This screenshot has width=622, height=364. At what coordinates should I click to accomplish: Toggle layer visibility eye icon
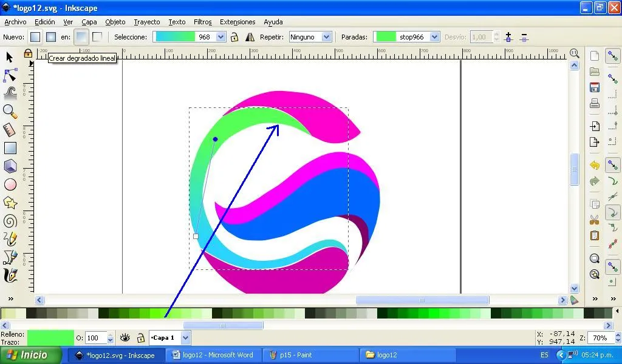[125, 337]
